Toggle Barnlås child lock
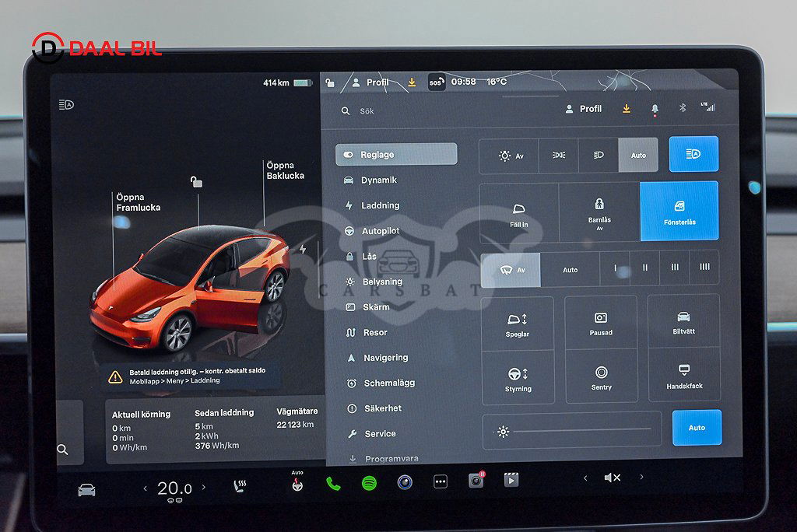797x532 pixels. coord(599,212)
